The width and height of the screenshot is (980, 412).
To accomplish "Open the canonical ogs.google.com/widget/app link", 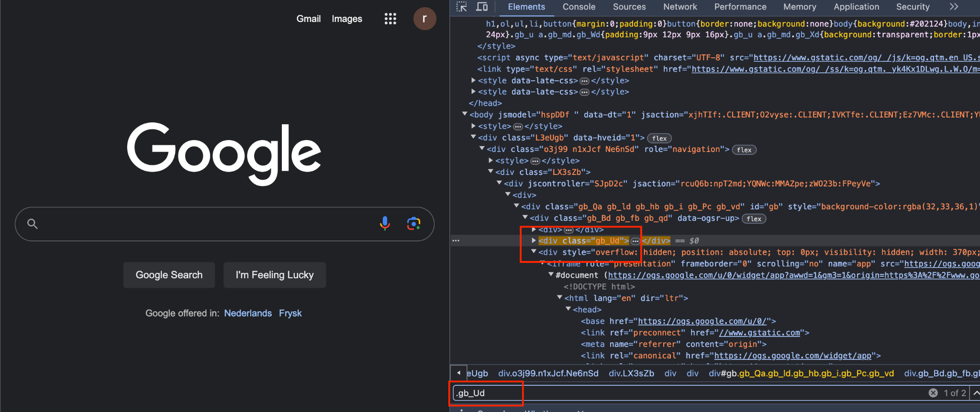I will click(792, 356).
